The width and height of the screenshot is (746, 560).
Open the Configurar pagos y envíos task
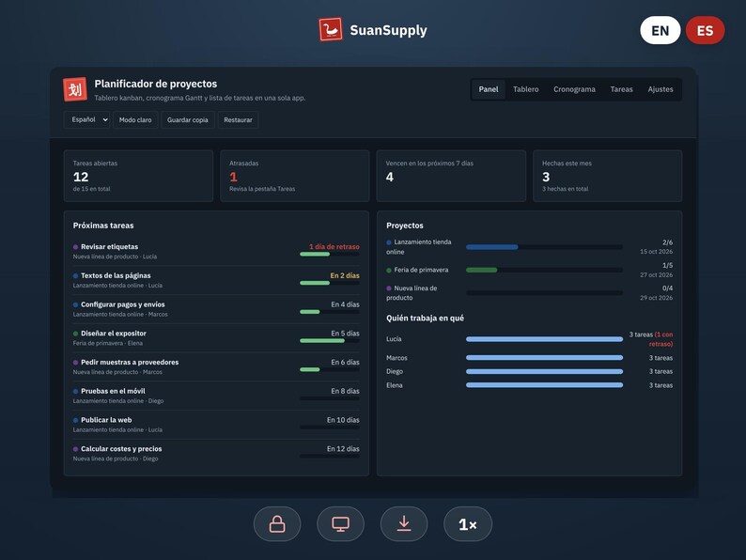[216, 309]
